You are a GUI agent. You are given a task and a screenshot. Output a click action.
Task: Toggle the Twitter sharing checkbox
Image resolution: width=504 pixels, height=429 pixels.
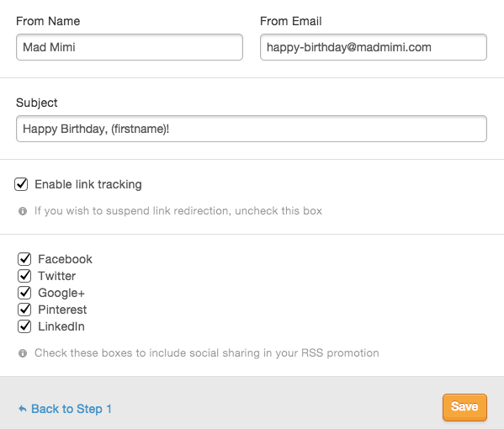click(x=24, y=276)
